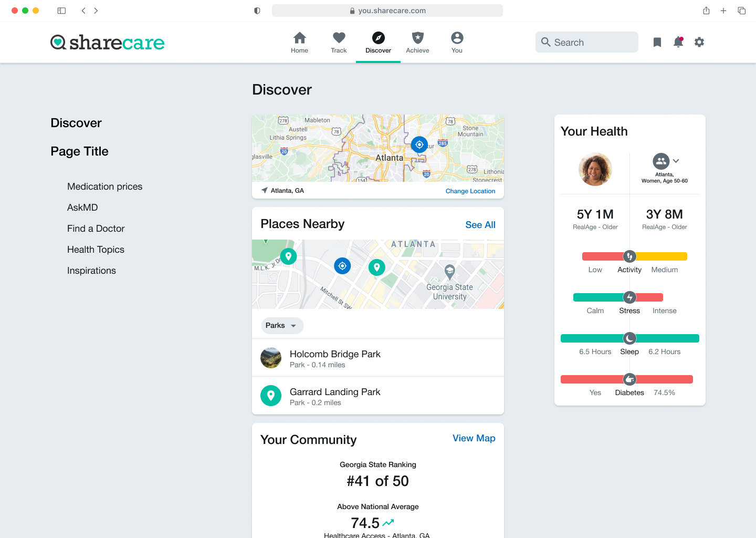The height and width of the screenshot is (538, 756).
Task: Click the privacy shield icon in browser
Action: 257,11
